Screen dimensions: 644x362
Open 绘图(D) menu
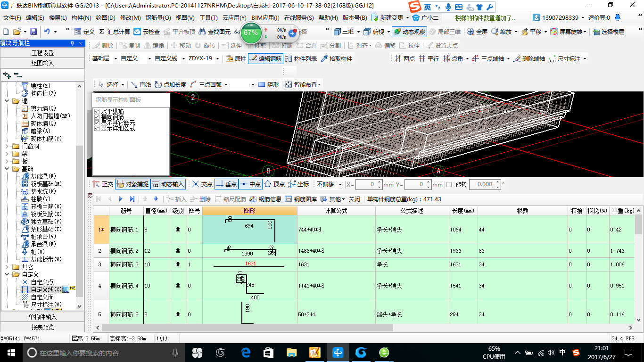point(106,18)
